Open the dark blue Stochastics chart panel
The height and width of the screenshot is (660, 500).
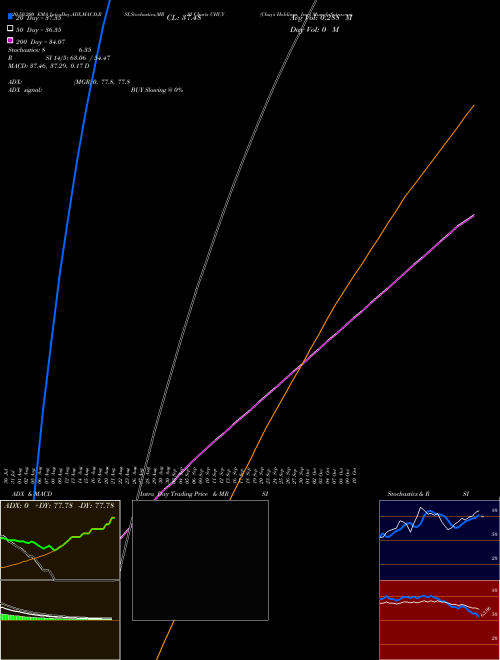coord(439,540)
